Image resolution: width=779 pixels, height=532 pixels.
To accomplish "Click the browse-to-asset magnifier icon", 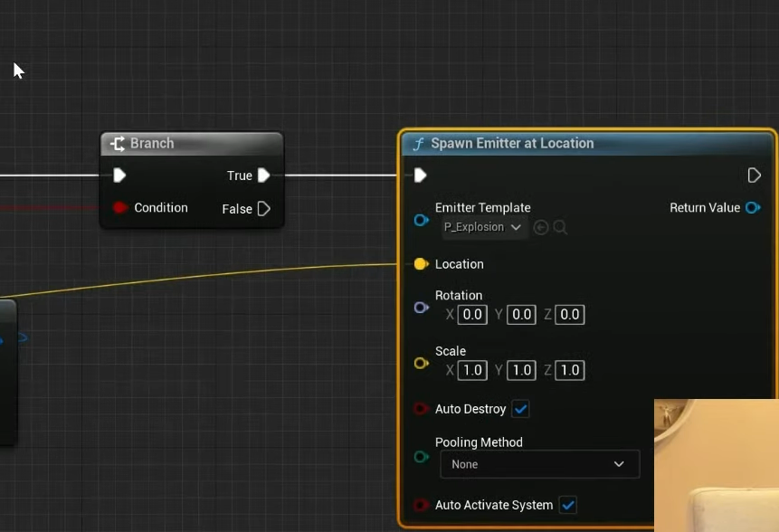I will click(560, 227).
